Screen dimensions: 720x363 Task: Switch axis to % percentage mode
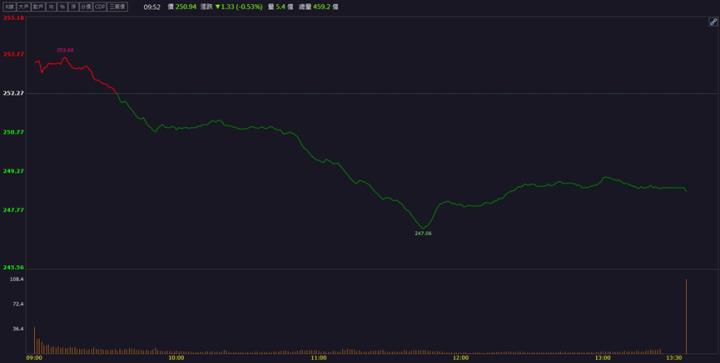[x=62, y=7]
